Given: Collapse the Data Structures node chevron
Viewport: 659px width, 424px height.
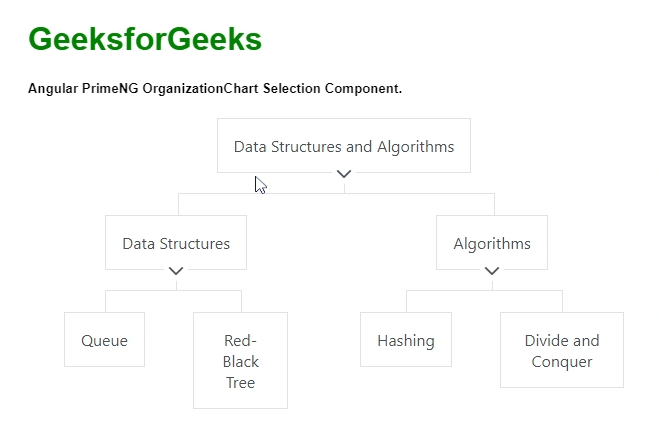Looking at the screenshot, I should tap(176, 270).
